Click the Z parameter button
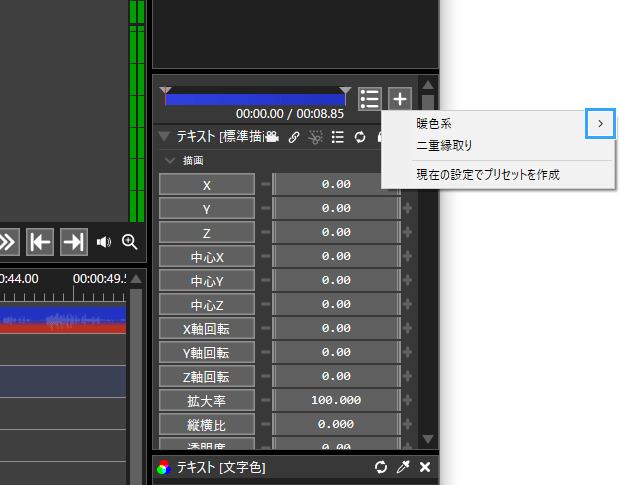 [207, 232]
